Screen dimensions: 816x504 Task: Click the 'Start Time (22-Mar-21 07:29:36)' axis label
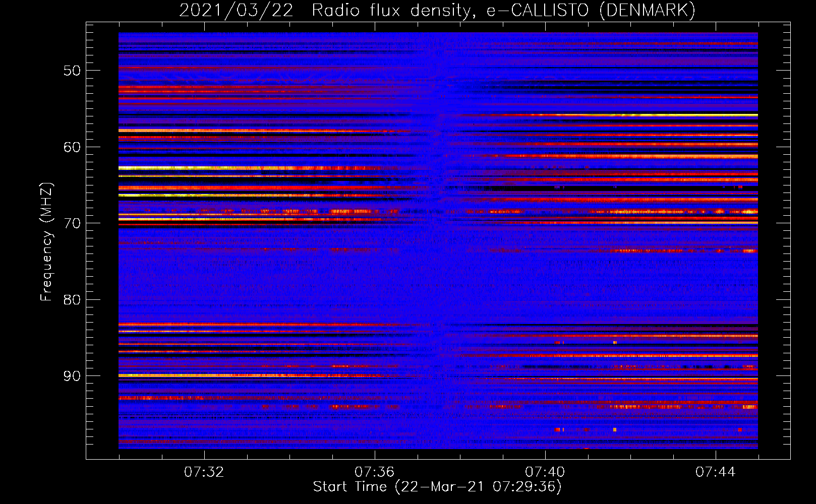(437, 487)
